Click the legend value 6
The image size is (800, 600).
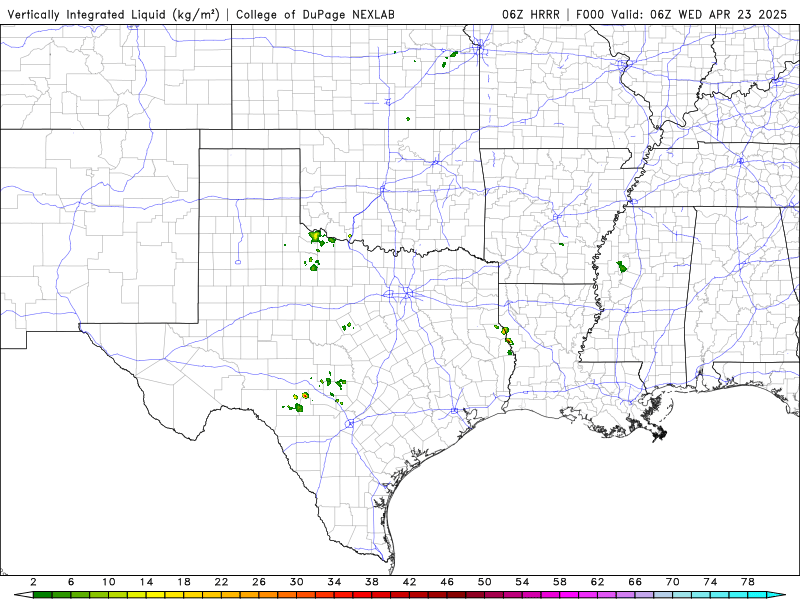(71, 582)
